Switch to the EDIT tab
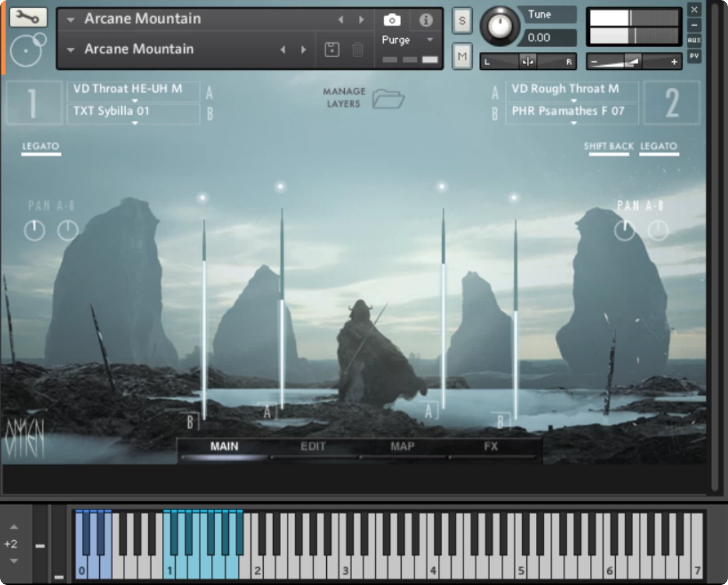Image resolution: width=728 pixels, height=585 pixels. pos(313,448)
